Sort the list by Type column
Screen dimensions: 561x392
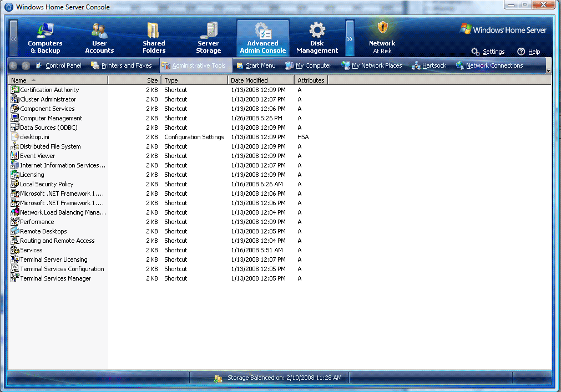point(194,80)
